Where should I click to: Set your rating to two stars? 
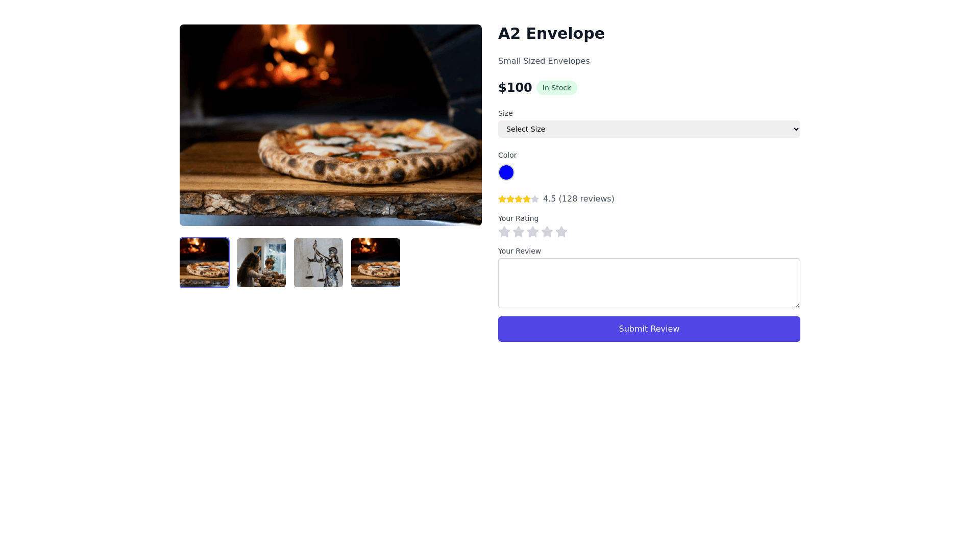[x=519, y=232]
